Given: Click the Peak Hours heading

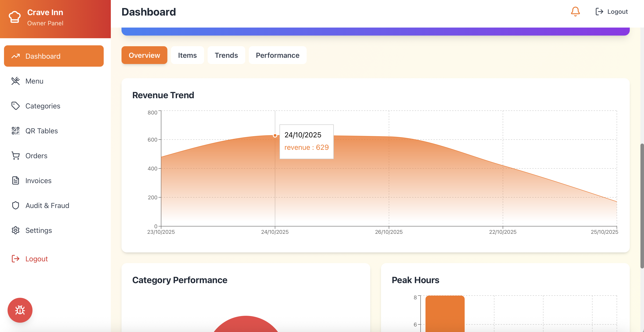Looking at the screenshot, I should pos(415,280).
